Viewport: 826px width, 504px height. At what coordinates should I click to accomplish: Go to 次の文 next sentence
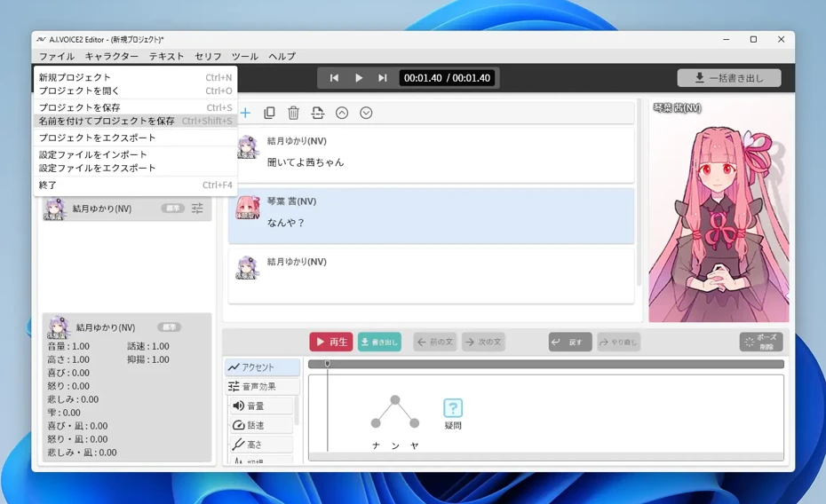click(x=483, y=342)
